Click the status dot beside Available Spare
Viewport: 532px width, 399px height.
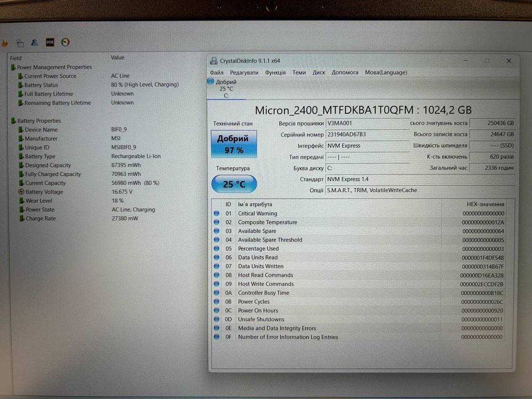(217, 231)
